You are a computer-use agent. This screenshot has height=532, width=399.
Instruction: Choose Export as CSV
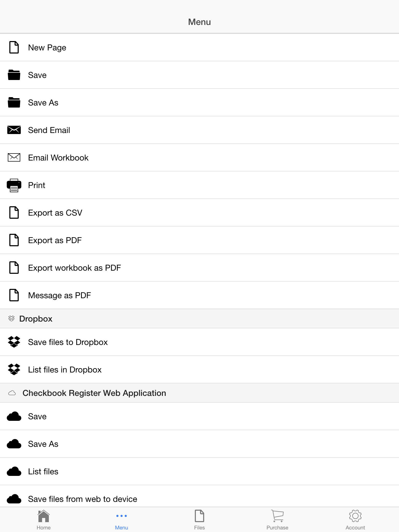click(x=199, y=212)
